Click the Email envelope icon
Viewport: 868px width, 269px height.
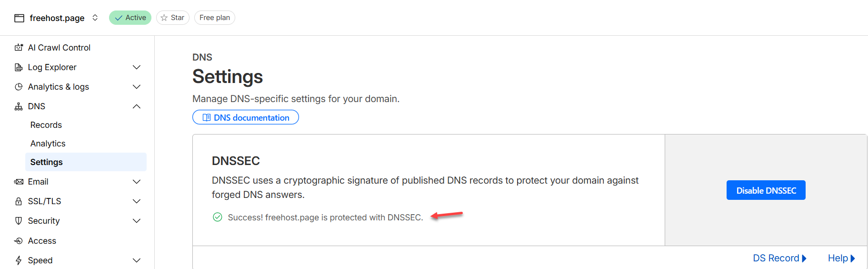pos(19,182)
